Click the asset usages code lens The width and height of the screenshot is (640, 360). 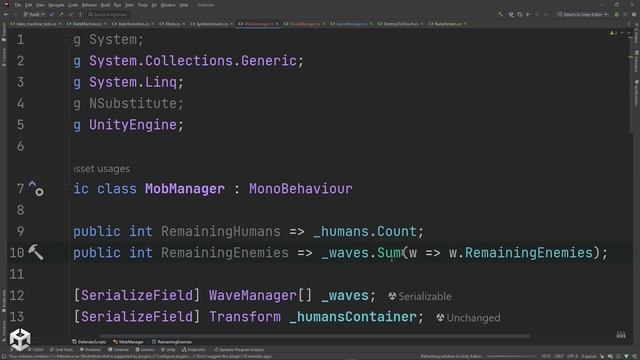tap(102, 169)
